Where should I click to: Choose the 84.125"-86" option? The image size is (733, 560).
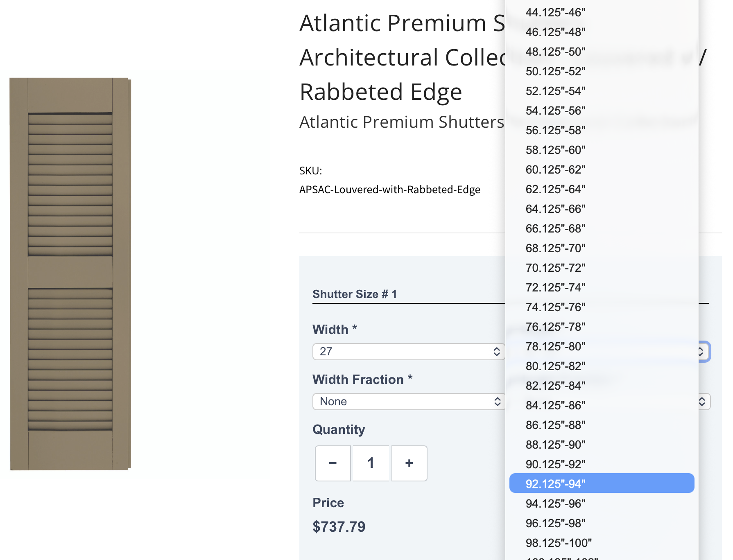tap(602, 405)
